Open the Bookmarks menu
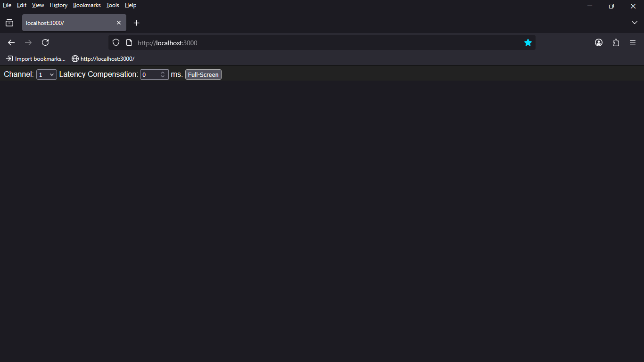The width and height of the screenshot is (644, 362). coord(87,5)
